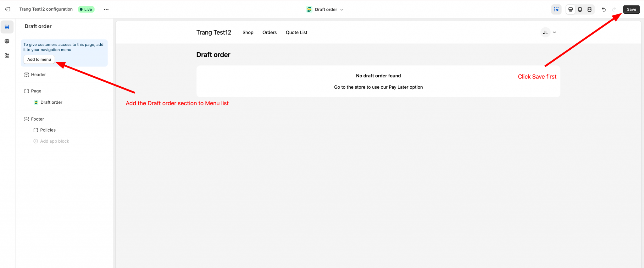This screenshot has width=644, height=268.
Task: Select the Draft order block under Page
Action: pyautogui.click(x=51, y=102)
